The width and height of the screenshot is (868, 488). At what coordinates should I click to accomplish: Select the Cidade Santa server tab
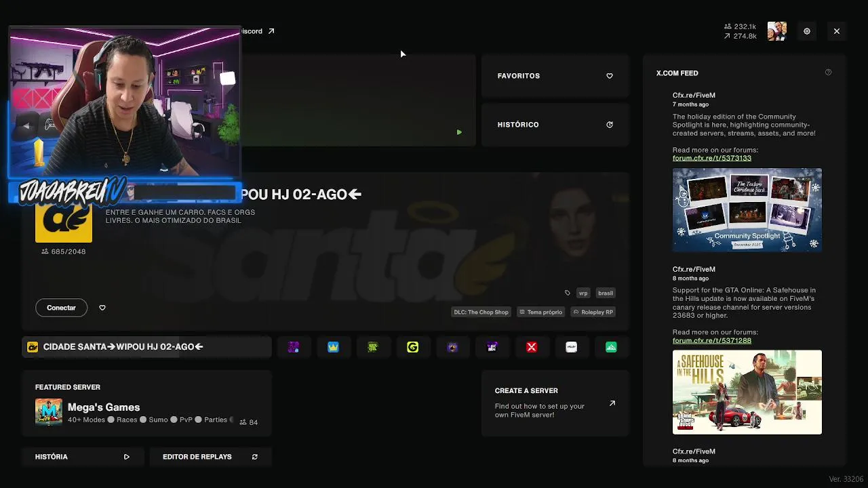pos(146,347)
